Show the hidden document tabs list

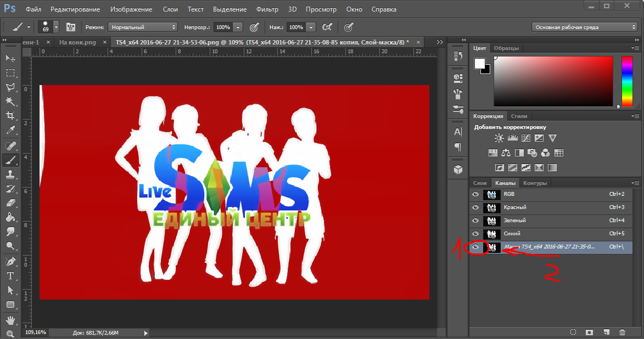click(440, 42)
